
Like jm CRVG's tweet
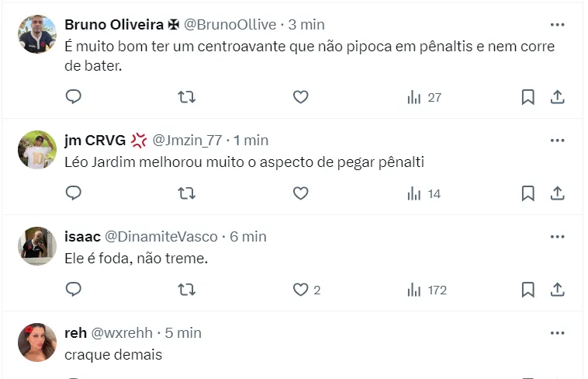click(300, 193)
